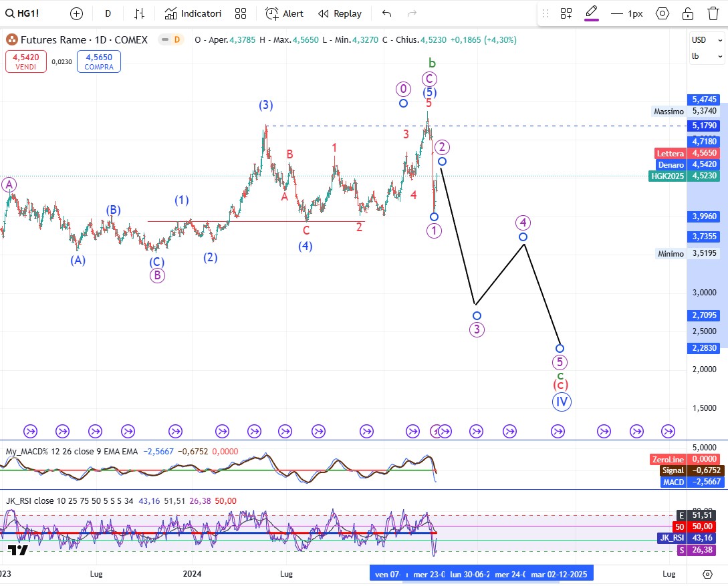The image size is (728, 586).
Task: Click the 2,2830 price axis label
Action: tap(704, 348)
